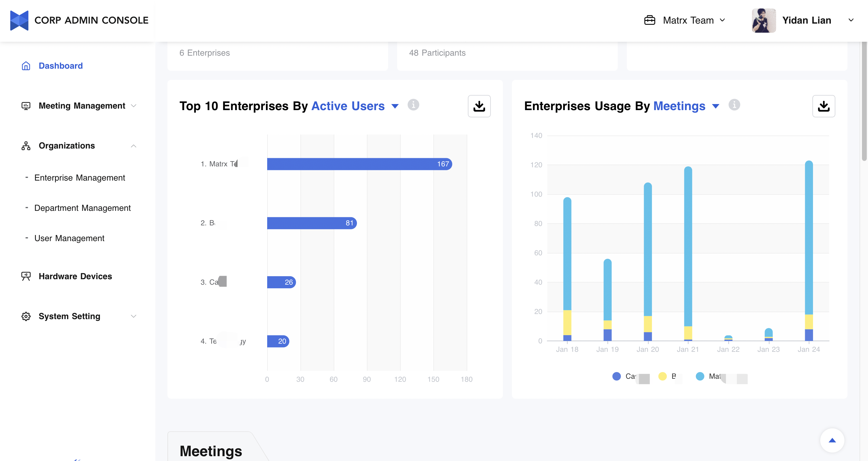Toggle the light blue legend series
868x461 pixels.
click(x=700, y=376)
